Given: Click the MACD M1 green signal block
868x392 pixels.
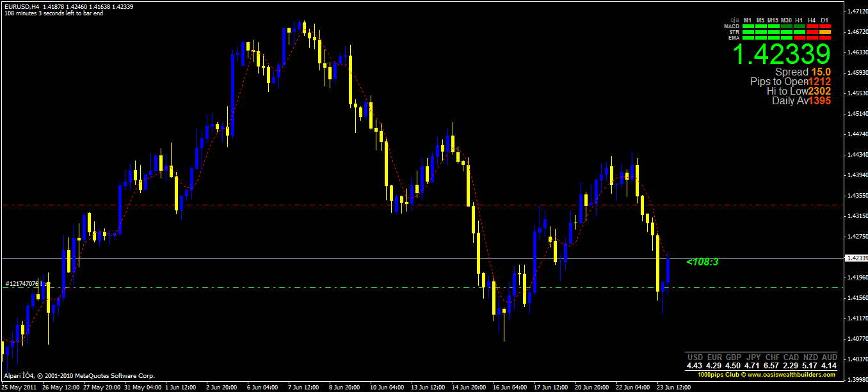Looking at the screenshot, I should point(748,26).
